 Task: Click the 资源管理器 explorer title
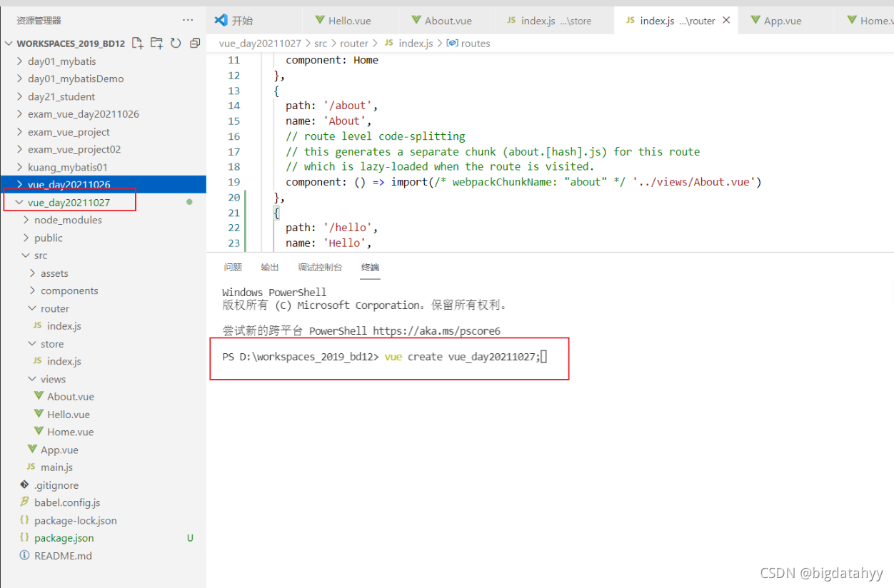(39, 21)
